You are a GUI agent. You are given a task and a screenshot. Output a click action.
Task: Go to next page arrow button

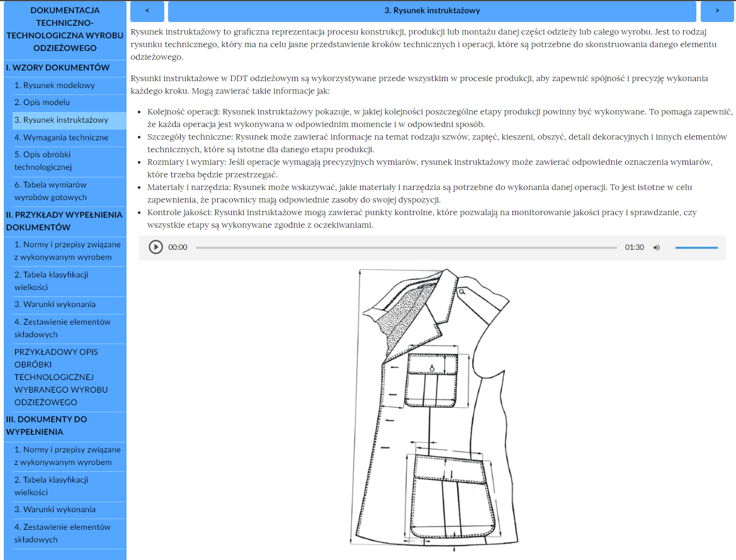[x=717, y=11]
